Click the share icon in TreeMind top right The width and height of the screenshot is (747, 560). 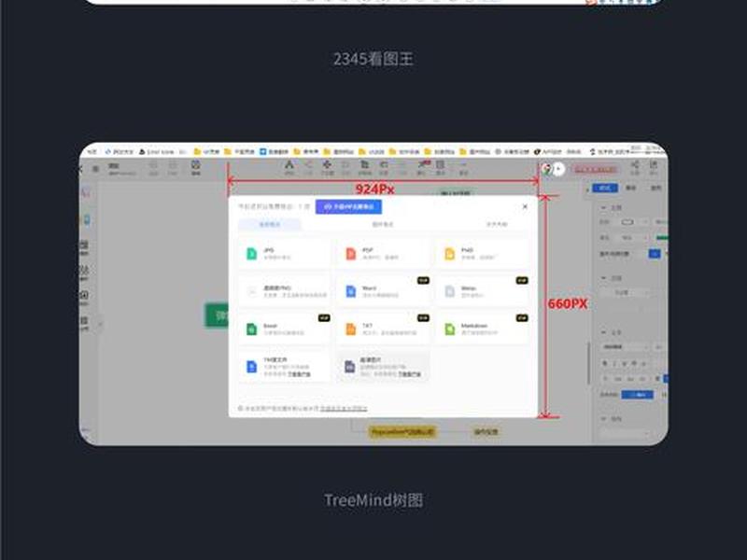click(635, 167)
